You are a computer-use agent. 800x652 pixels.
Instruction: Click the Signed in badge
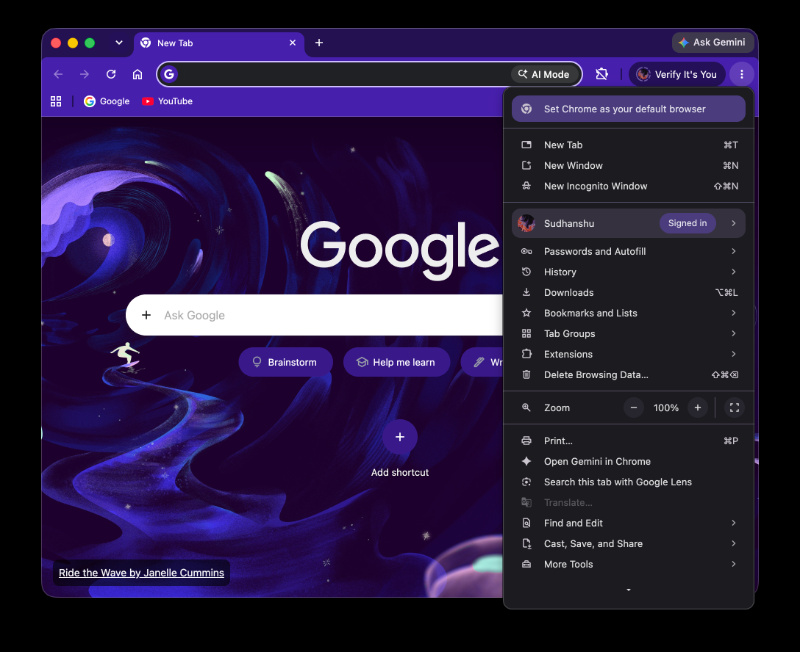(687, 223)
